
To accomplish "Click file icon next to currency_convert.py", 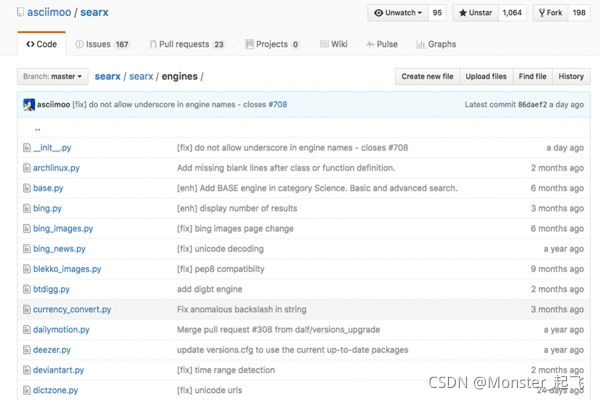I will coord(27,310).
